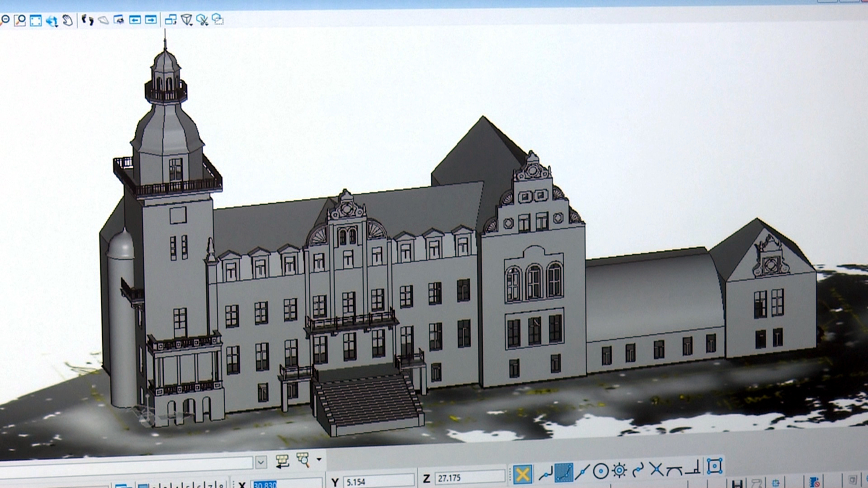
Task: Click the View Next arrow icon
Action: [x=151, y=19]
